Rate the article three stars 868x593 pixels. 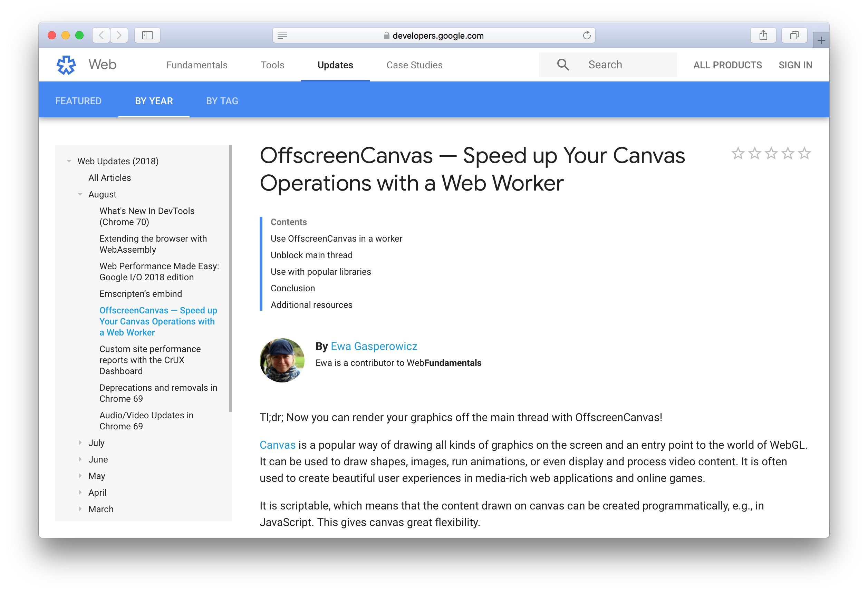point(771,153)
